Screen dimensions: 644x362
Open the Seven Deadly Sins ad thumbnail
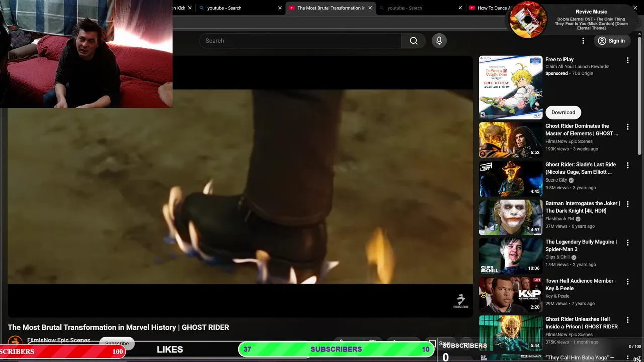pyautogui.click(x=511, y=87)
